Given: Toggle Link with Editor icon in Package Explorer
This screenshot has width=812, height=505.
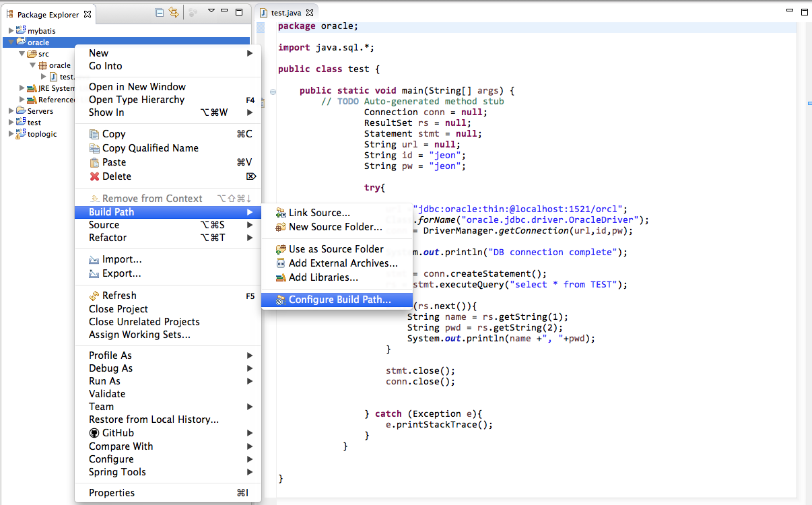Looking at the screenshot, I should pyautogui.click(x=174, y=12).
